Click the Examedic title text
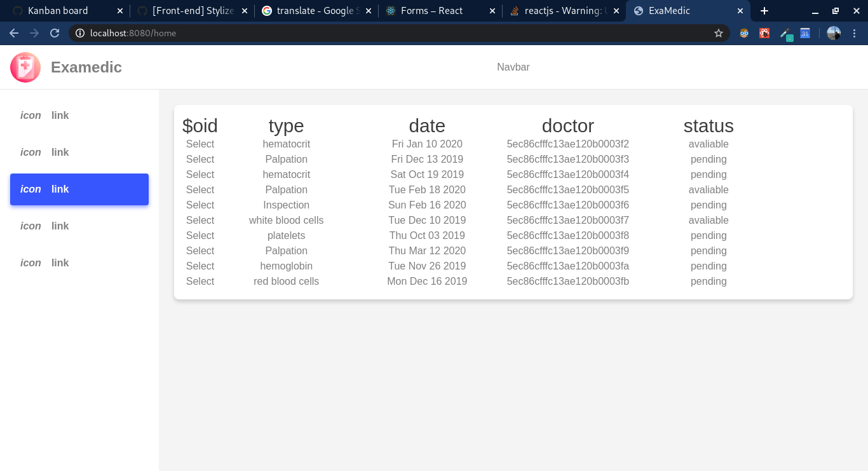 [86, 67]
